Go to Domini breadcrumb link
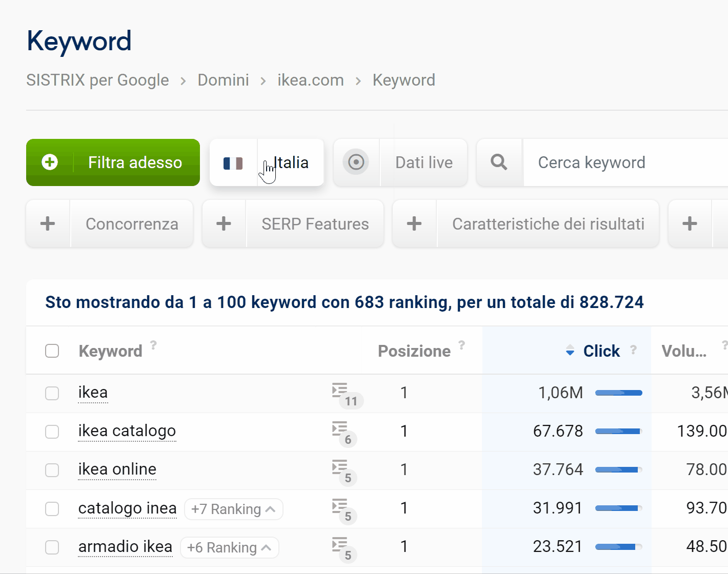Image resolution: width=728 pixels, height=574 pixels. [223, 80]
